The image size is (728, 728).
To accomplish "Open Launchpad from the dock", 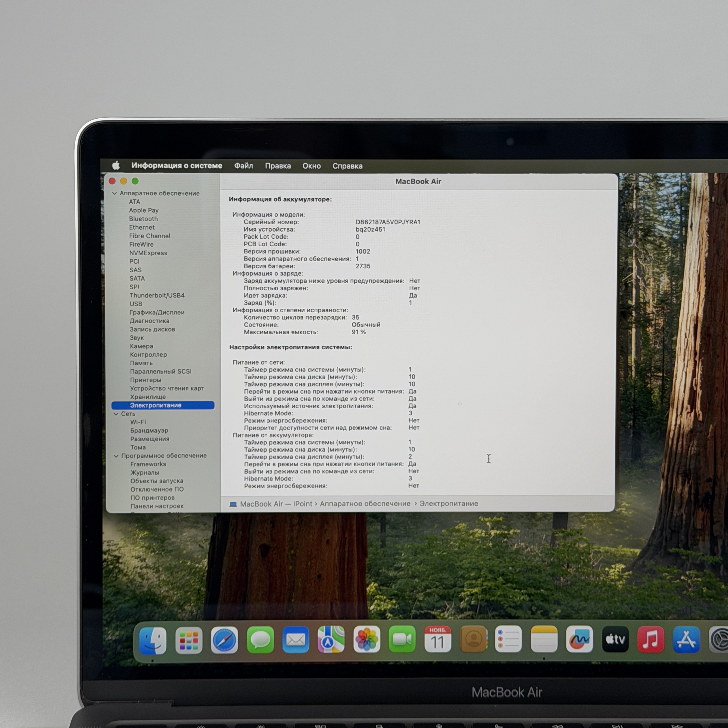I will [x=189, y=640].
